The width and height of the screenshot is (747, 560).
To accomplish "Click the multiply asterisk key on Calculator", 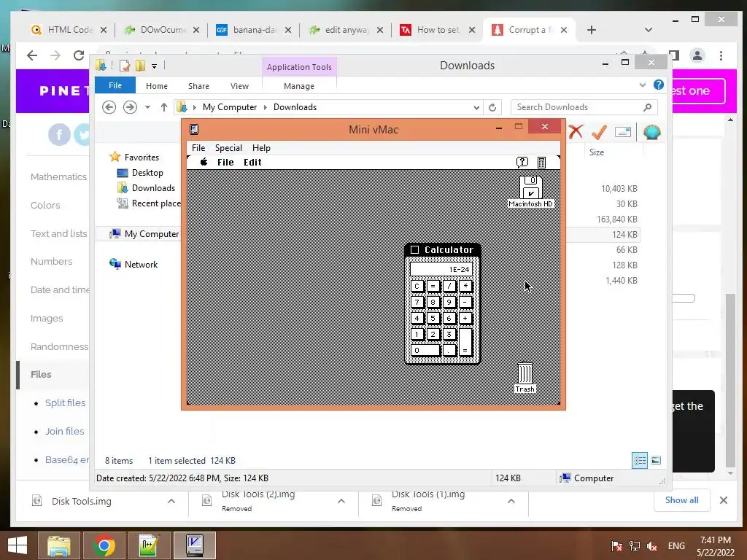I will pos(465,286).
